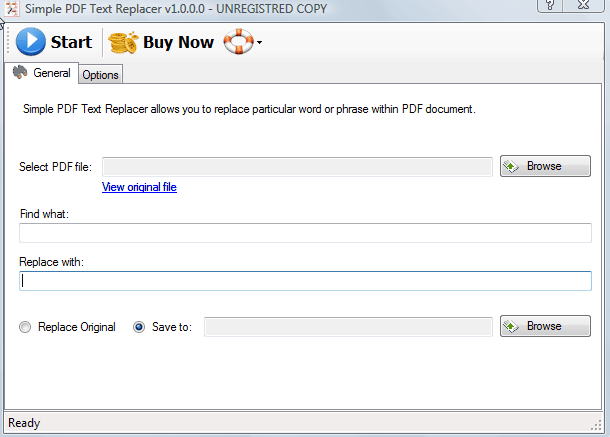
Task: Browse for a PDF file to select
Action: [x=545, y=166]
